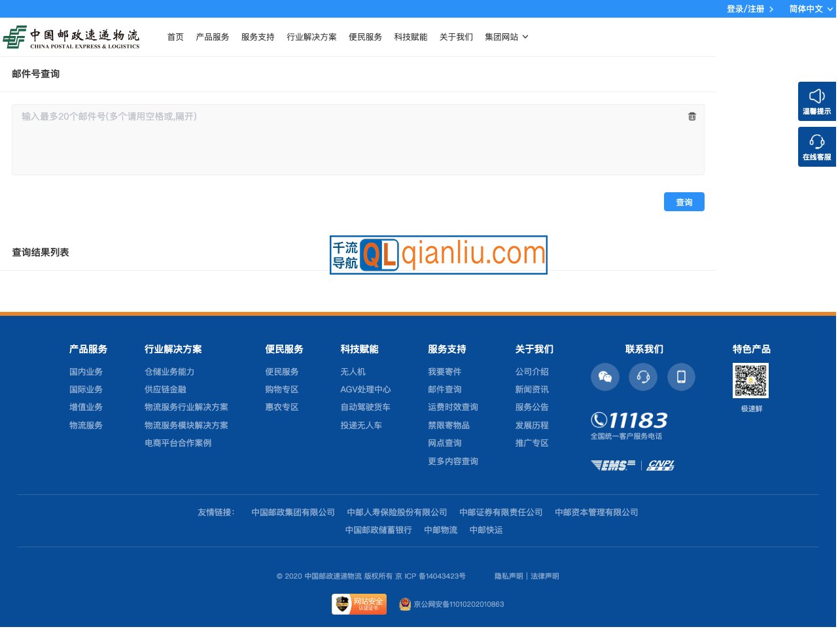This screenshot has height=629, width=840.
Task: Click the EMS logo in the footer
Action: 612,465
